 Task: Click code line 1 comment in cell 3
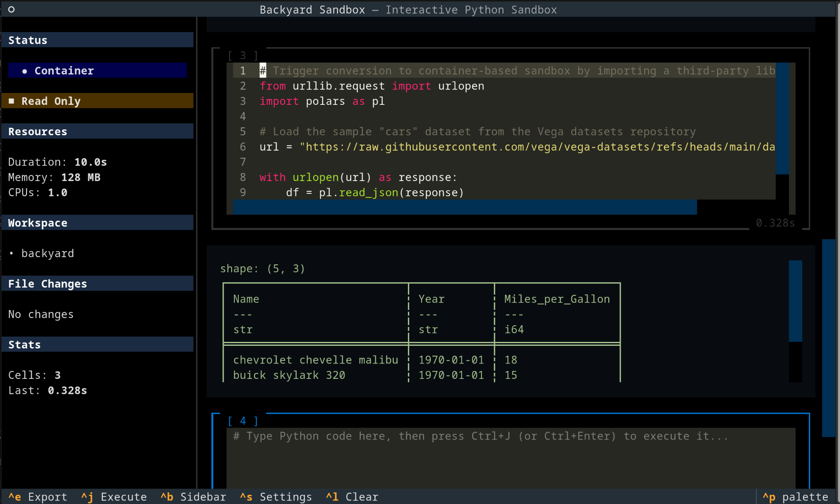[517, 70]
